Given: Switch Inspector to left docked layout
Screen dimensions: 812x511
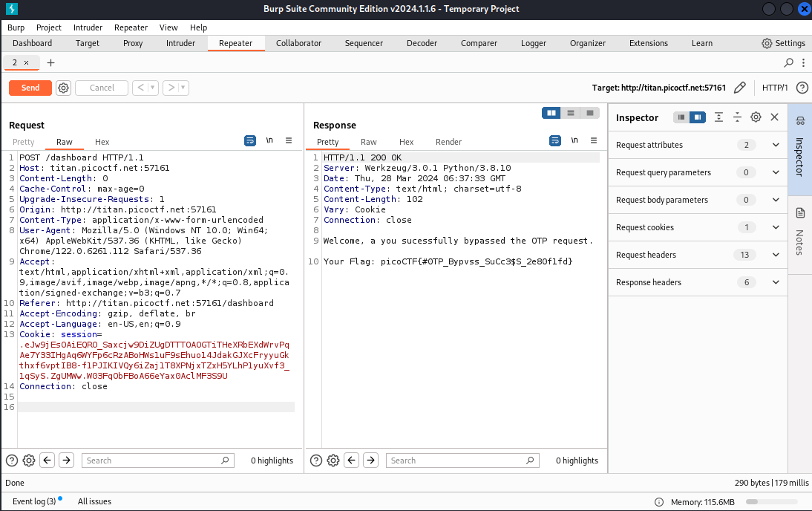Looking at the screenshot, I should [x=681, y=117].
